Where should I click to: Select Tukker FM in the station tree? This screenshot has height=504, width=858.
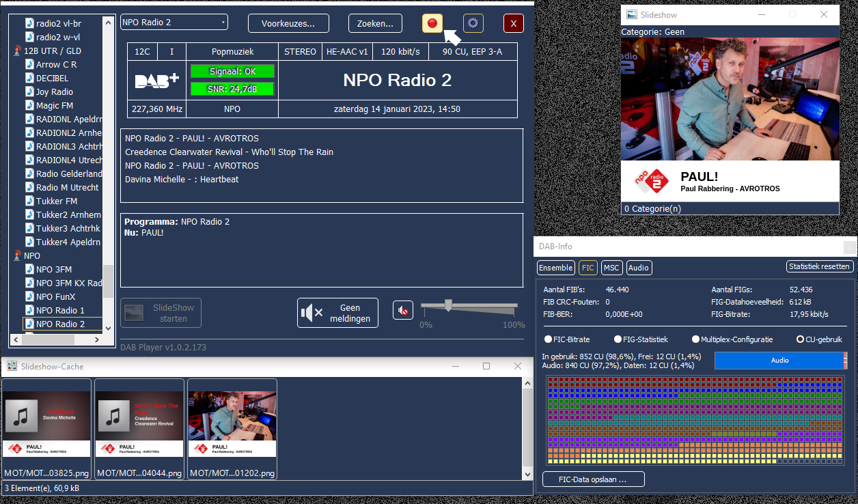56,201
